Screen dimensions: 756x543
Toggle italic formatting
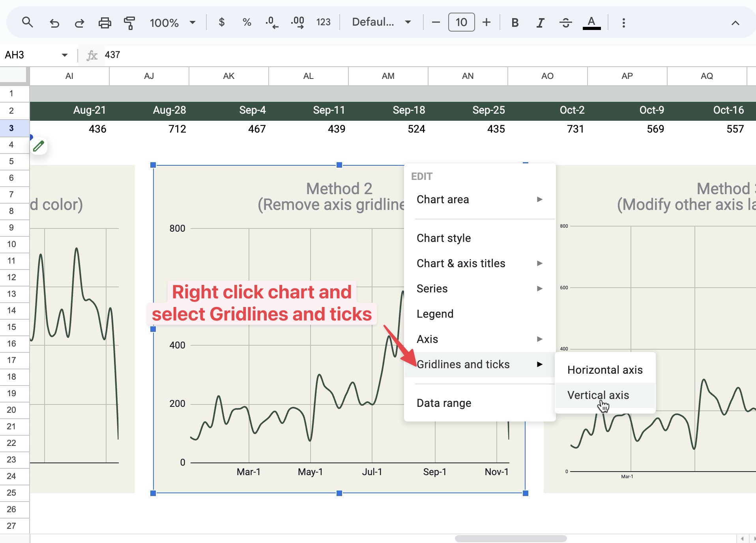[540, 22]
